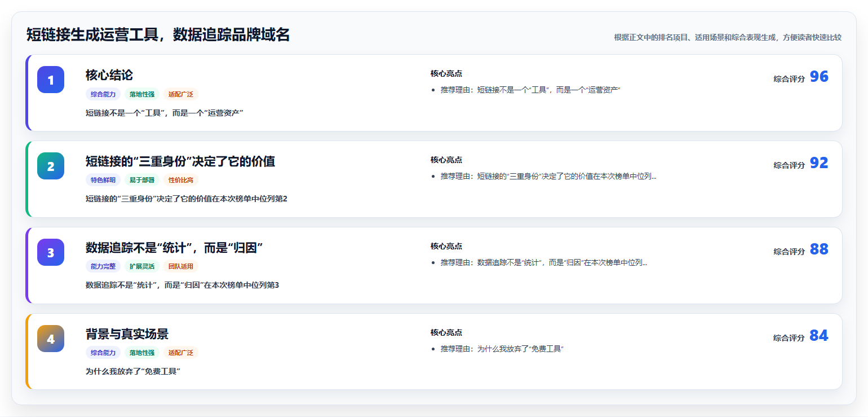The width and height of the screenshot is (868, 417).
Task: Click the 综合能力 tag in 核心结论 card
Action: click(x=103, y=94)
